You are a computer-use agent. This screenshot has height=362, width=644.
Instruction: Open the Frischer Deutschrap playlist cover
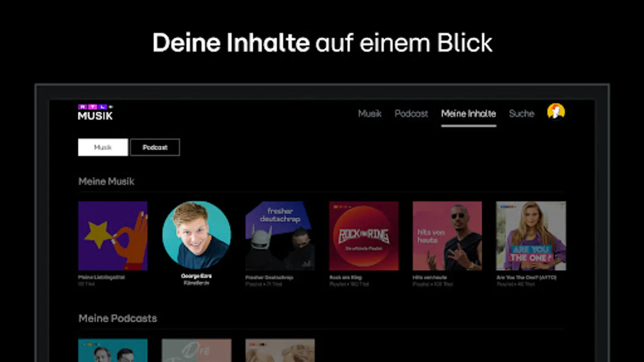point(280,236)
